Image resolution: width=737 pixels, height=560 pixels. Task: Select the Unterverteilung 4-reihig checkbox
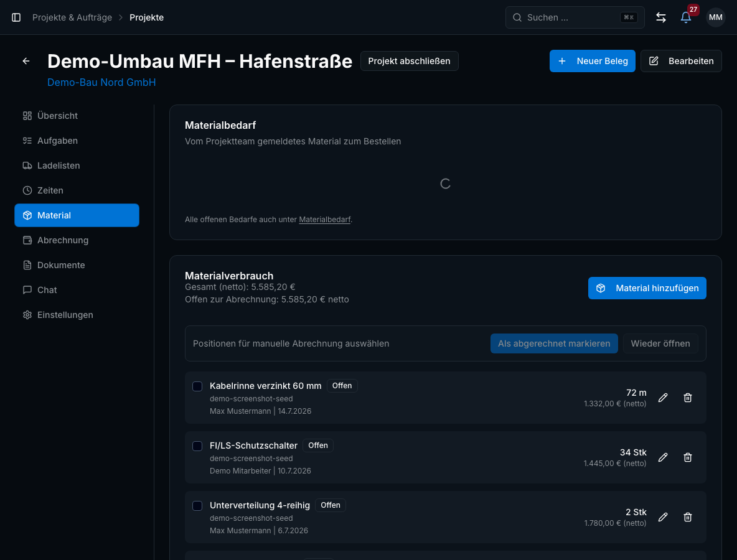197,505
